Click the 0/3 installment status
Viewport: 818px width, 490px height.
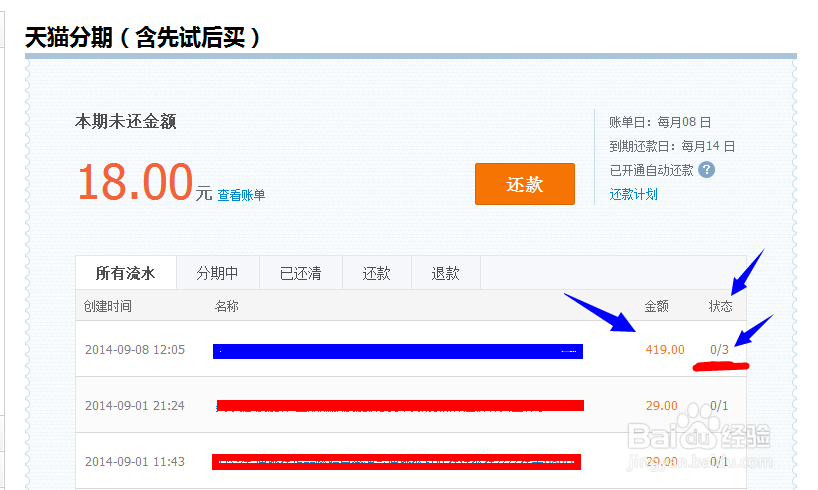(x=719, y=350)
